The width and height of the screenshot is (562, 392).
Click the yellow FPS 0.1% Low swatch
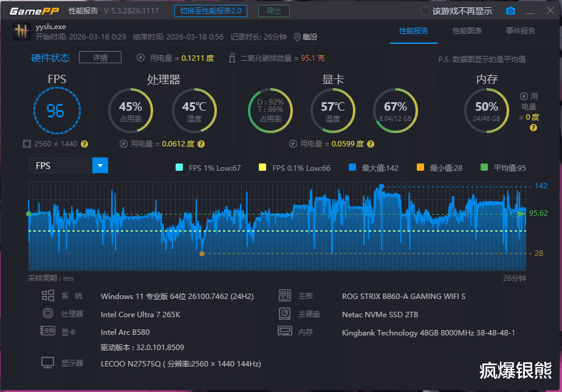click(262, 167)
